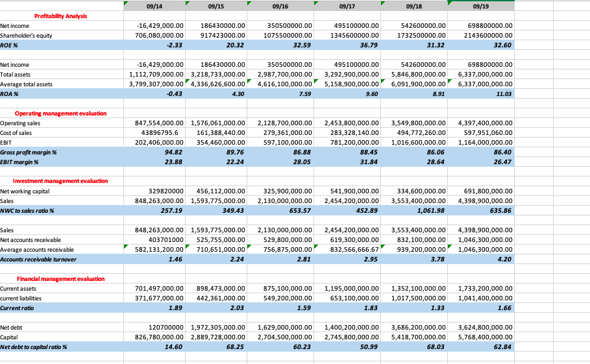Select the 09/17 column header cell
Viewport: 590px width, 364px height.
click(x=347, y=6)
